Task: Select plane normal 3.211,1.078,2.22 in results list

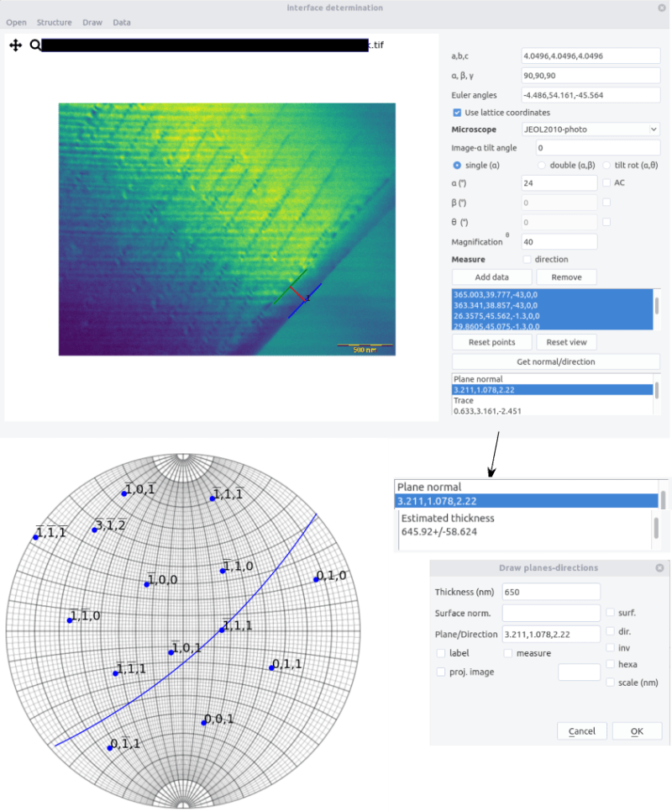Action: coord(552,390)
